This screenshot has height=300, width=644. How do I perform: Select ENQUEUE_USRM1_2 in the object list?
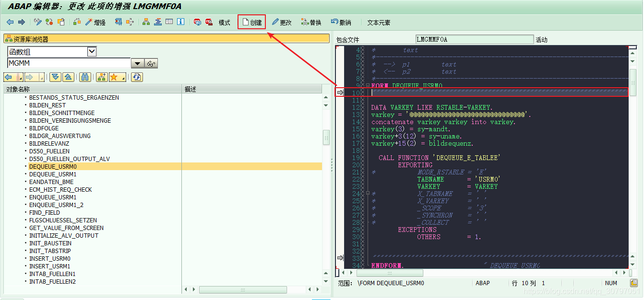coord(56,205)
